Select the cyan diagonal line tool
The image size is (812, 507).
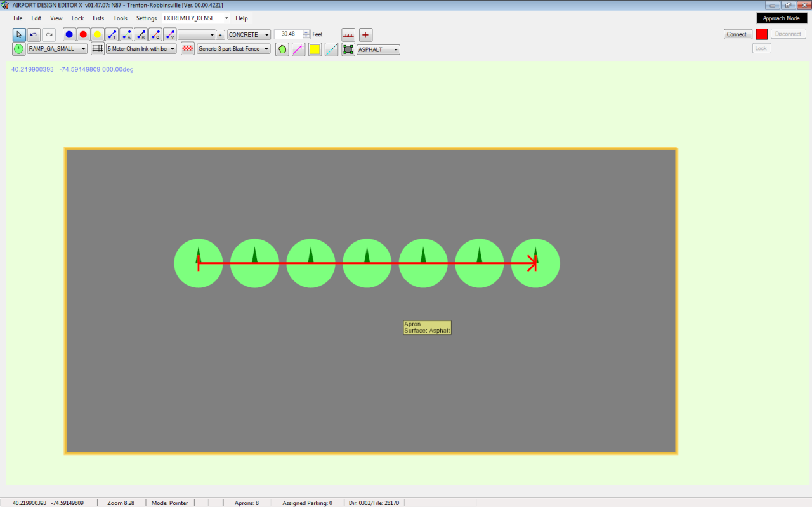pyautogui.click(x=331, y=49)
